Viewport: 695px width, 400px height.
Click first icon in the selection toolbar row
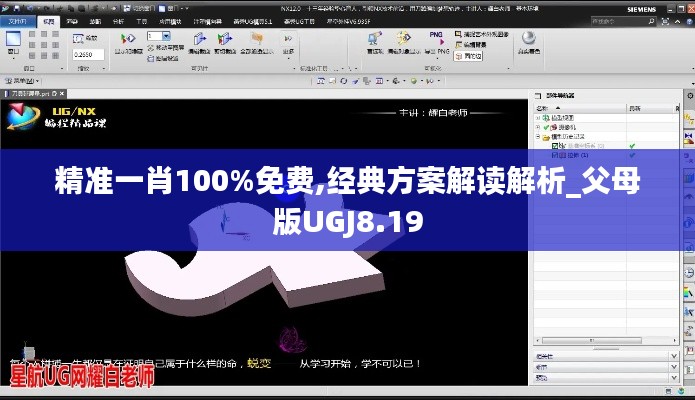321,81
